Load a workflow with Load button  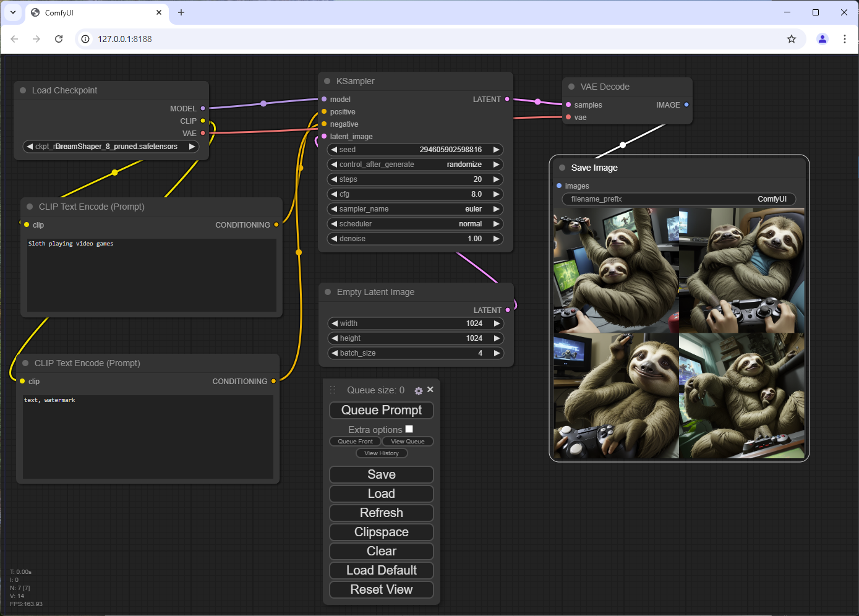[382, 494]
